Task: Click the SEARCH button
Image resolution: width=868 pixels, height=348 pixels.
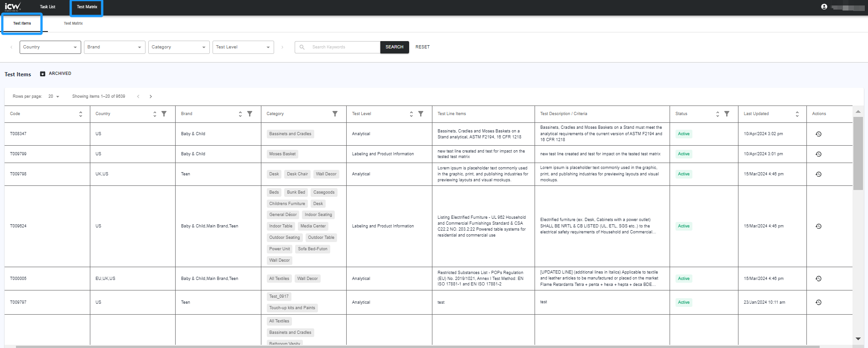Action: pos(394,47)
